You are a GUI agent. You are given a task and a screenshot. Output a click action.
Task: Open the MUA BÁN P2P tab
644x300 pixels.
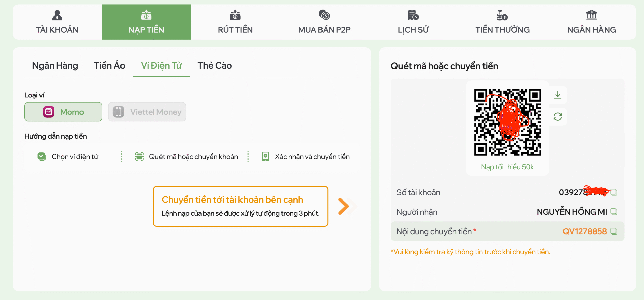tap(324, 22)
